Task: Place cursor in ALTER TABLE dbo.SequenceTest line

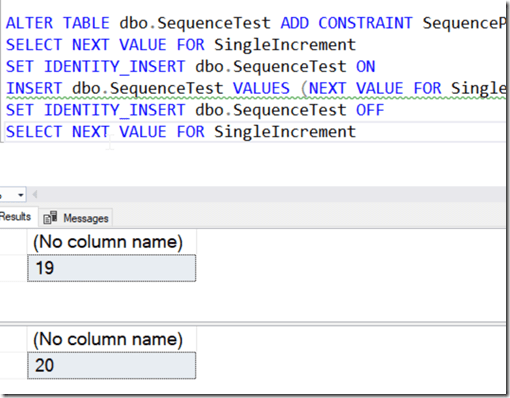Action: (x=255, y=23)
